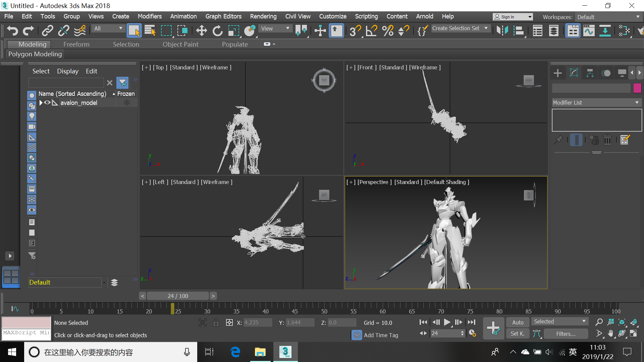Click the Redo arrow icon

pos(29,31)
